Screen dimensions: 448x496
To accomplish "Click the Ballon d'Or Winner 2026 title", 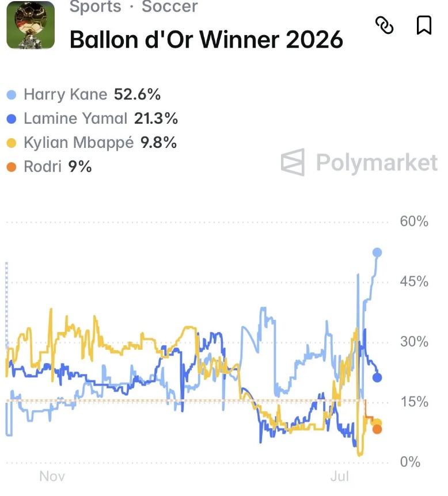I will coord(206,40).
